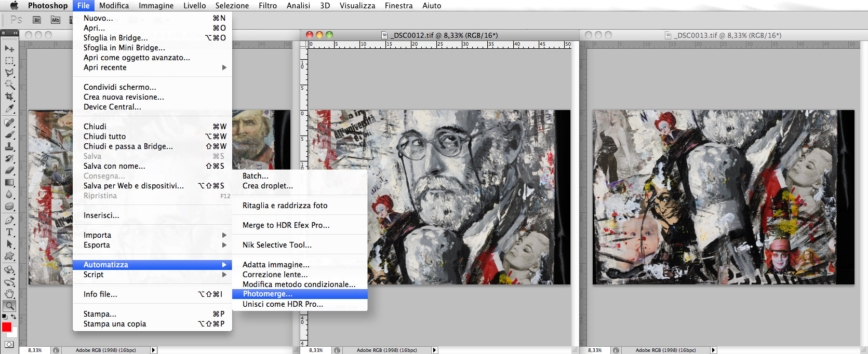The height and width of the screenshot is (354, 868).
Task: Expand the Script submenu
Action: [x=152, y=275]
